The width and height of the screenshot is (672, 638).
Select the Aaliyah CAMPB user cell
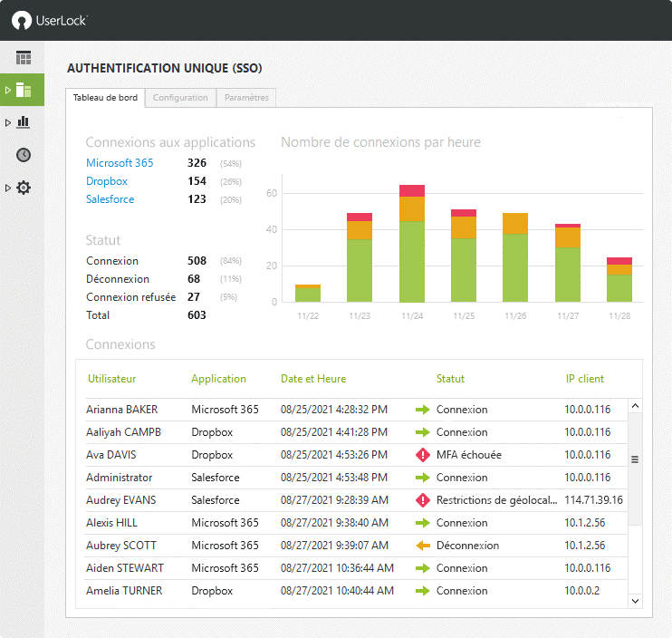click(x=123, y=432)
